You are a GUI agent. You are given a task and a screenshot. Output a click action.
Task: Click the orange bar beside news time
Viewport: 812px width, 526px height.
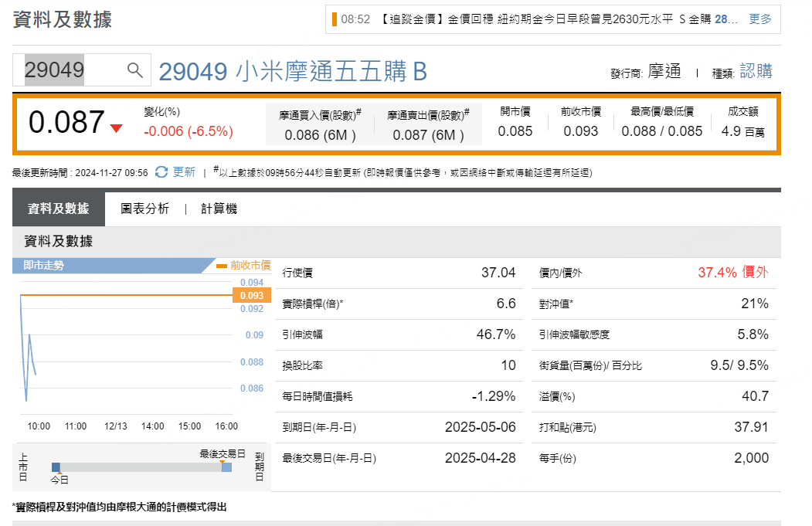click(x=334, y=19)
